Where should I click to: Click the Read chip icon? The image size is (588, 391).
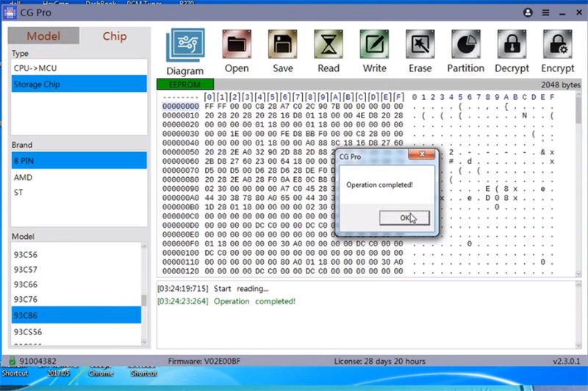tap(329, 46)
